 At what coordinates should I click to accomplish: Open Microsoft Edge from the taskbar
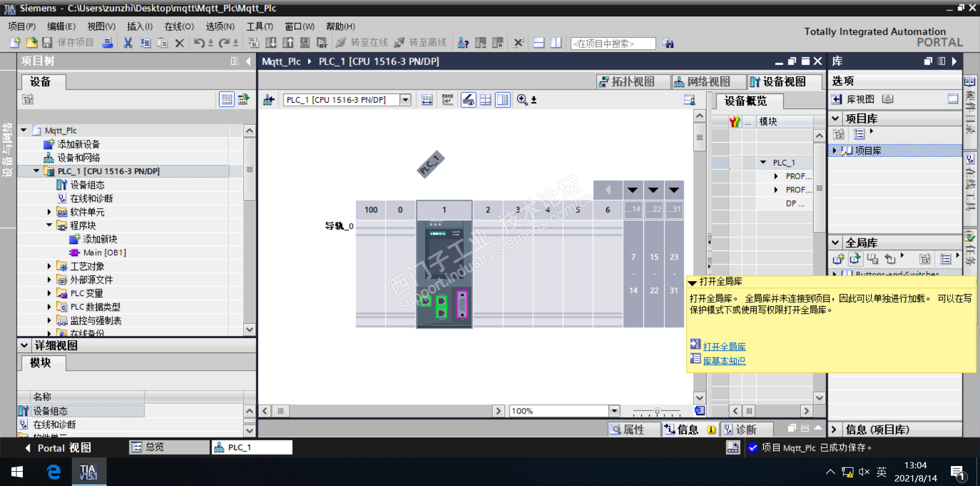[54, 472]
